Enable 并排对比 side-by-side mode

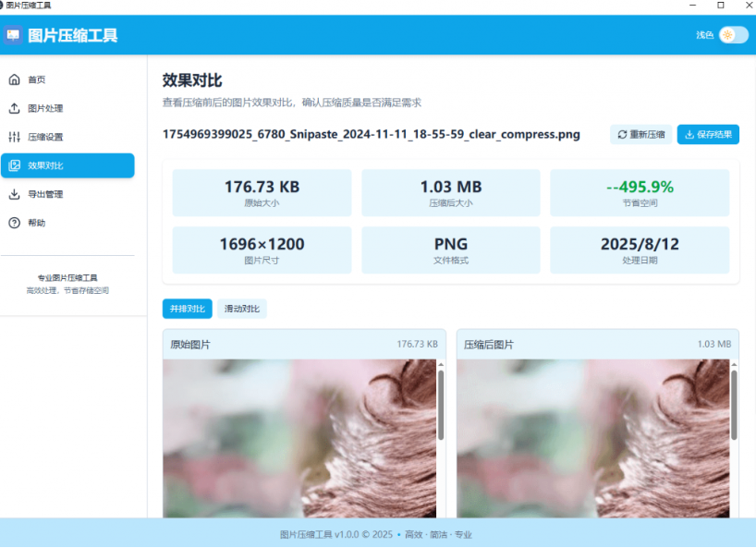pyautogui.click(x=187, y=309)
